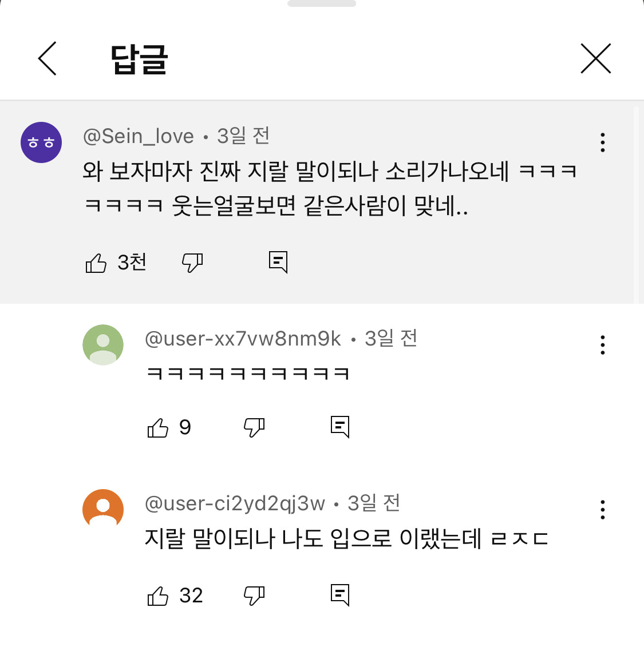Open more options for @Sein_love comment
This screenshot has width=644, height=651.
coord(602,142)
